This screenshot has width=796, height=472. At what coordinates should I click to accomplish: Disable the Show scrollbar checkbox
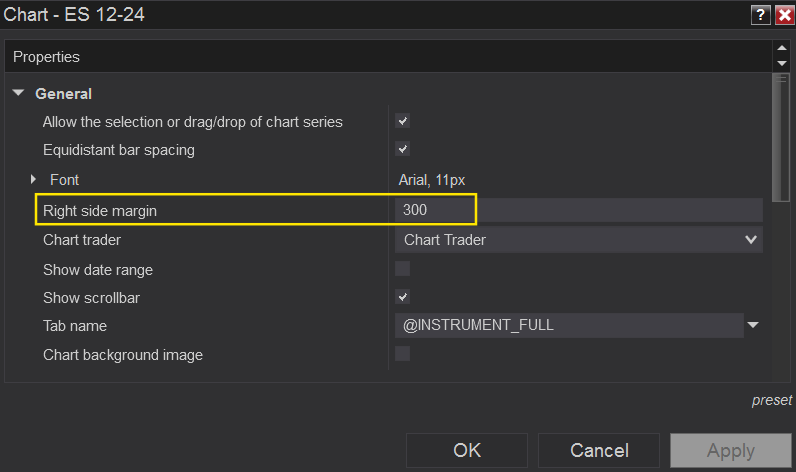(x=403, y=297)
